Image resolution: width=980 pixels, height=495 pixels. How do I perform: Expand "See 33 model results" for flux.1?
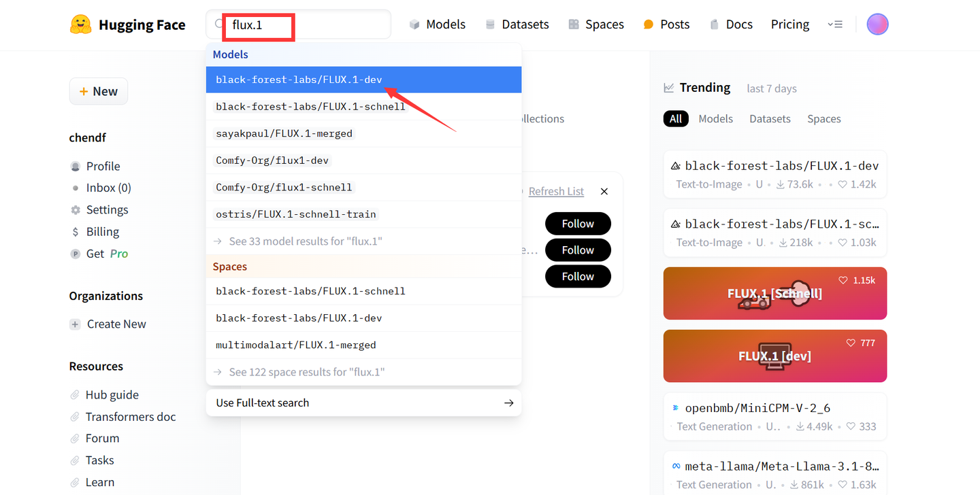(306, 241)
